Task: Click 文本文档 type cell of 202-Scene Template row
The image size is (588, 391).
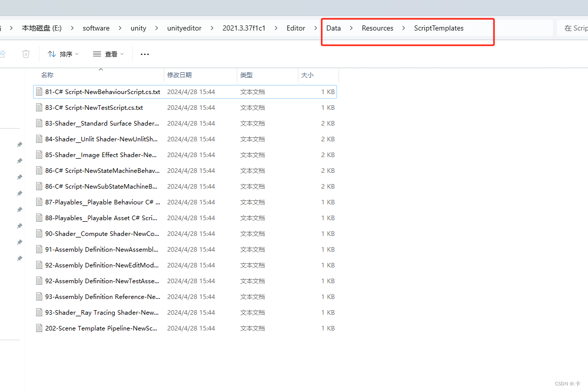Action: click(253, 328)
